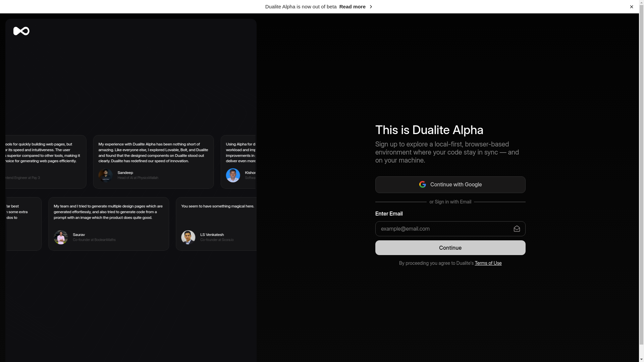The height and width of the screenshot is (362, 644).
Task: Click 'Co-founder at BooleanMaths' text
Action: point(94,240)
